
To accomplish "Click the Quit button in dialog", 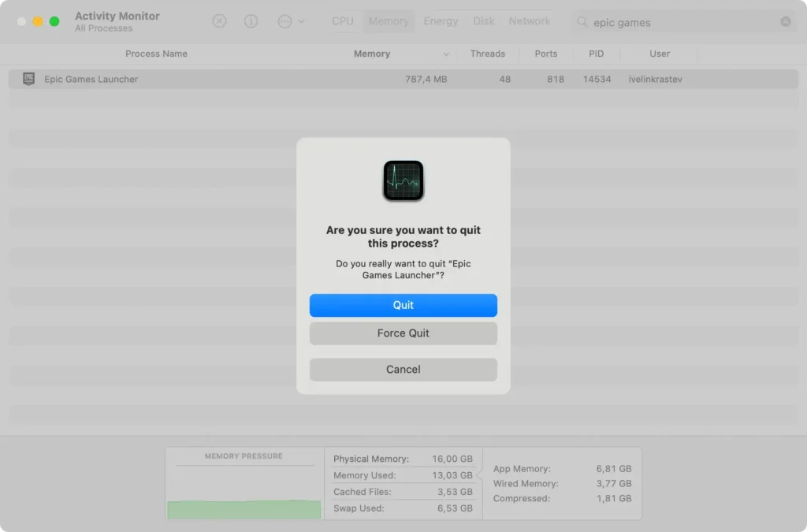I will pos(403,305).
